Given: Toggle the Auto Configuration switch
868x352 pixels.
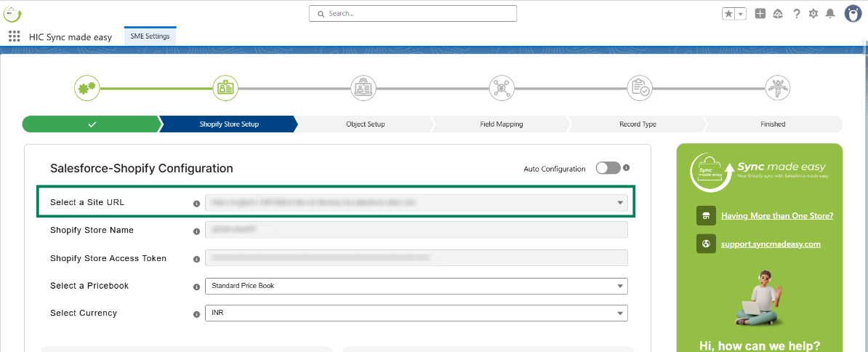Looking at the screenshot, I should click(608, 168).
